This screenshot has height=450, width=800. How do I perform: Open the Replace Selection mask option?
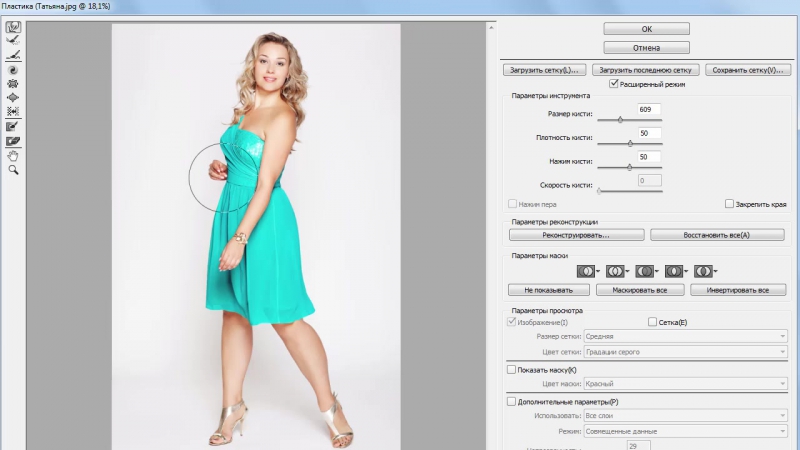click(x=588, y=271)
